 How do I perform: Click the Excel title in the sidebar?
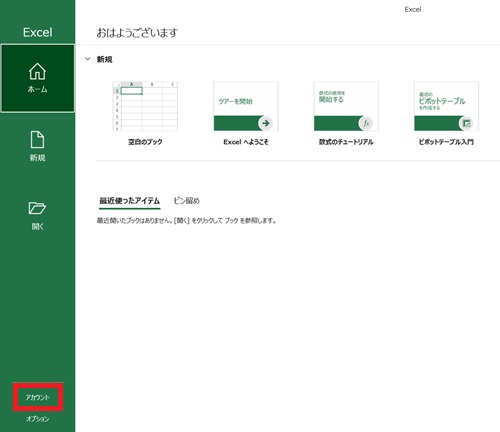(38, 32)
